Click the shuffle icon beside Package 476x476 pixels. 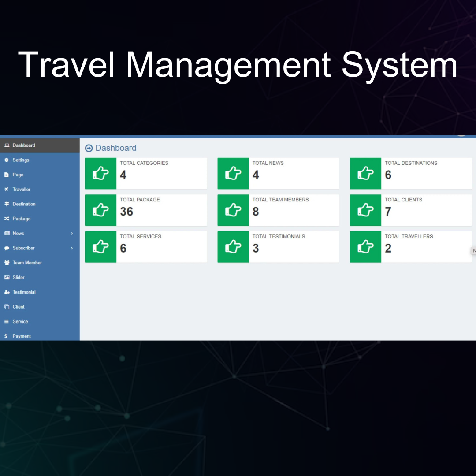(x=7, y=219)
